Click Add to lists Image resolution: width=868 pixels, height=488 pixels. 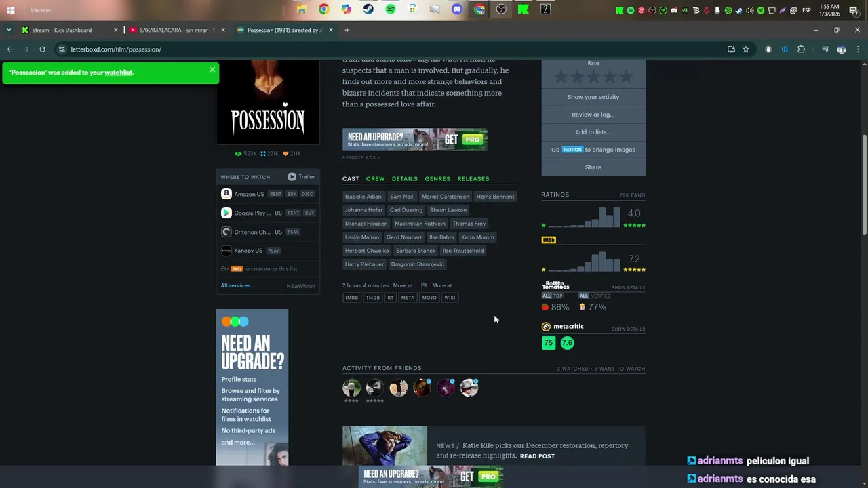(x=593, y=132)
